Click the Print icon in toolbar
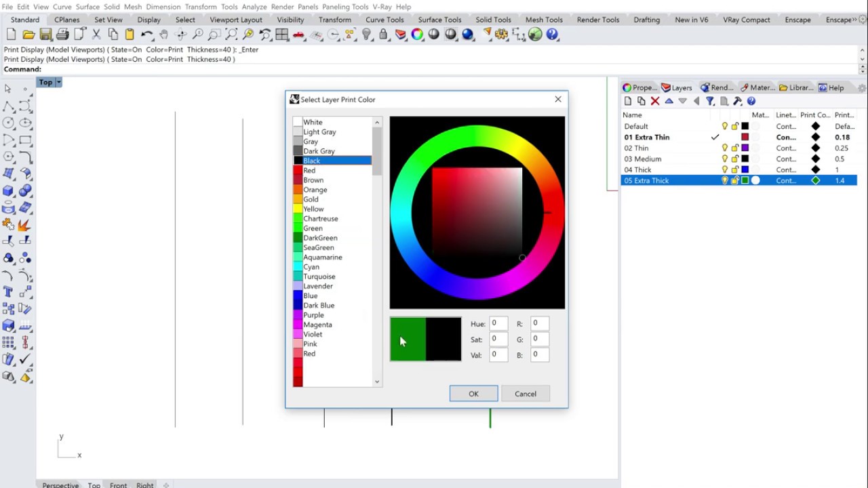The height and width of the screenshot is (488, 868). (x=62, y=35)
